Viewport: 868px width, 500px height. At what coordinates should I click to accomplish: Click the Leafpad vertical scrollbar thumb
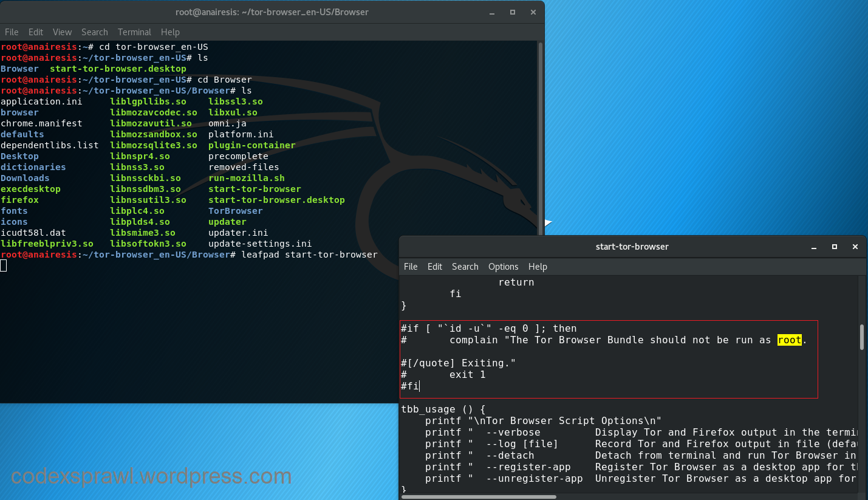[x=862, y=337]
